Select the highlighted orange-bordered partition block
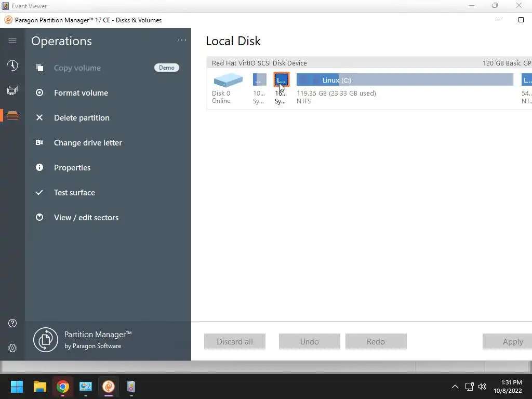The width and height of the screenshot is (532, 399). [x=281, y=79]
